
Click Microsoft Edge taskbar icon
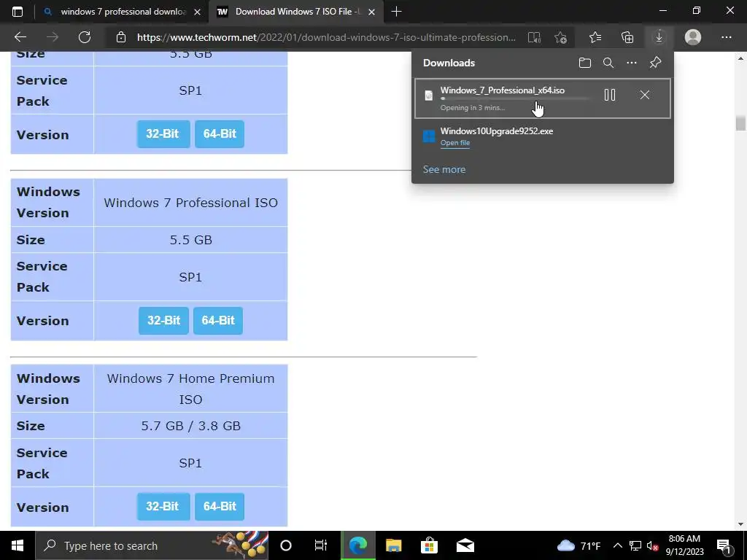click(358, 545)
